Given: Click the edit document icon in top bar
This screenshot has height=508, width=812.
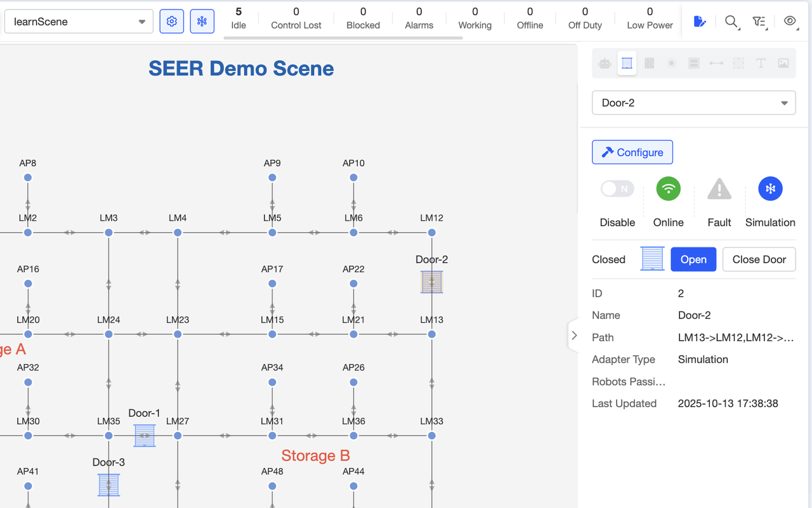Looking at the screenshot, I should point(699,22).
